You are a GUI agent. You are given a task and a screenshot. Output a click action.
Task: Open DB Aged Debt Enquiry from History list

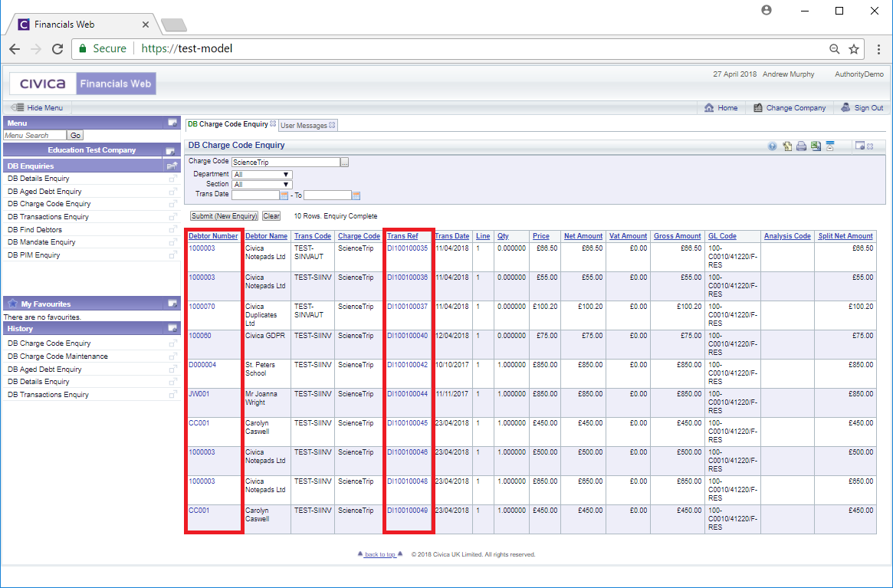[44, 370]
